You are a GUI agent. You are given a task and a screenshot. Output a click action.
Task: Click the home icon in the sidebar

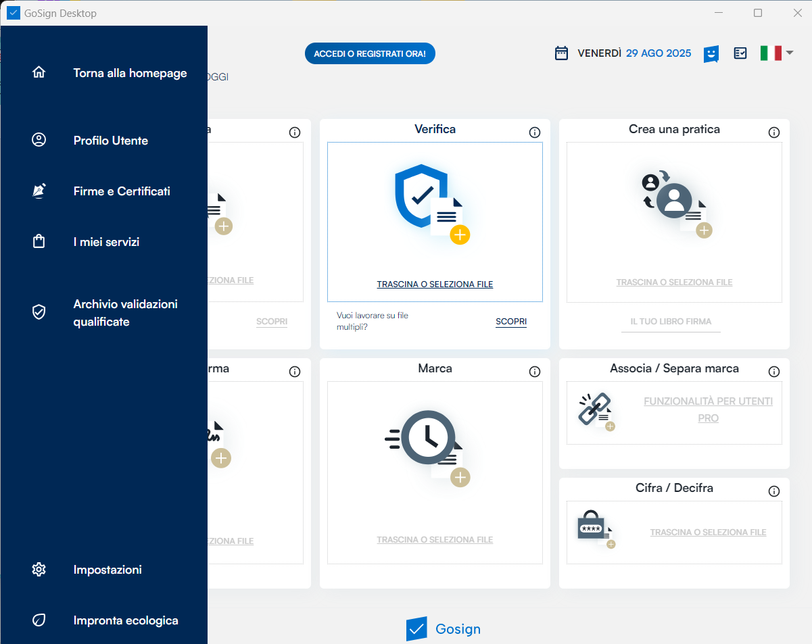(x=39, y=73)
